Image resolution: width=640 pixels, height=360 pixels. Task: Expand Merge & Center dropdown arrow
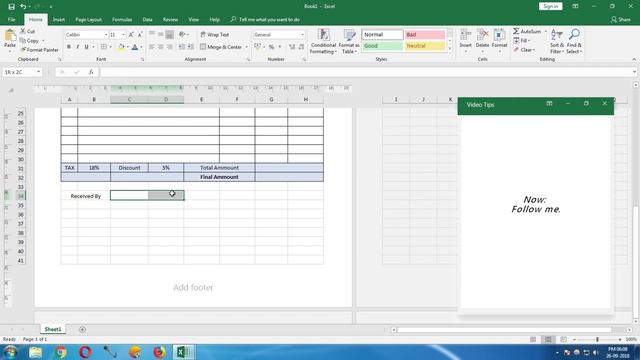(x=247, y=47)
